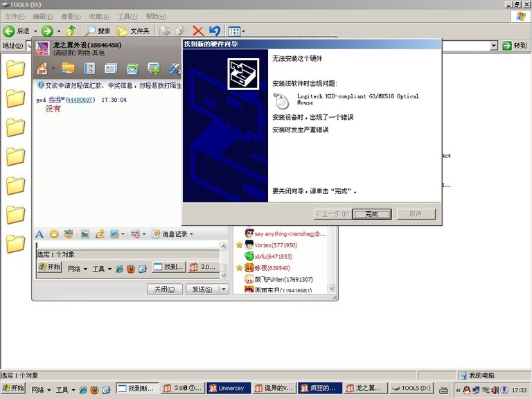This screenshot has height=399, width=532.
Task: Click the Explorer up-folder icon
Action: pyautogui.click(x=71, y=30)
